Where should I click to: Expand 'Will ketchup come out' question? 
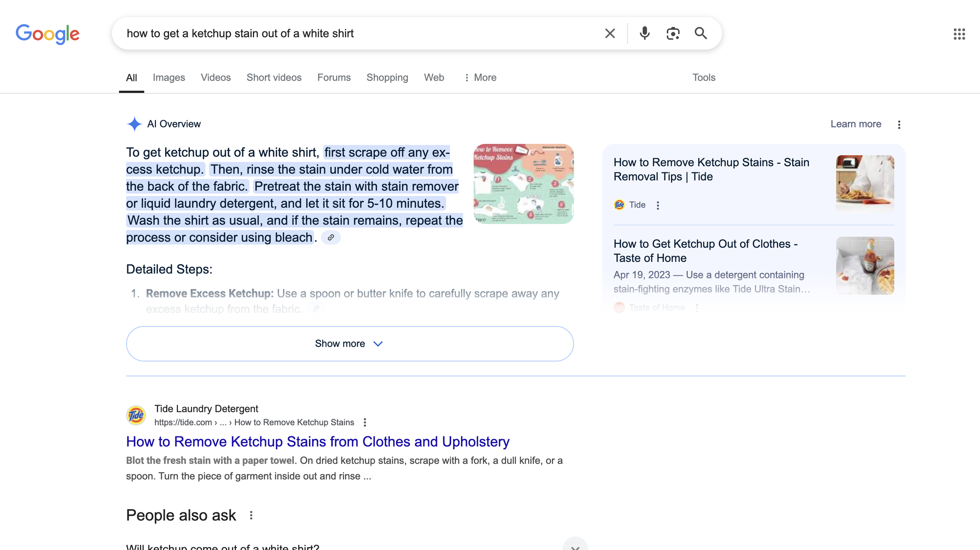click(575, 546)
